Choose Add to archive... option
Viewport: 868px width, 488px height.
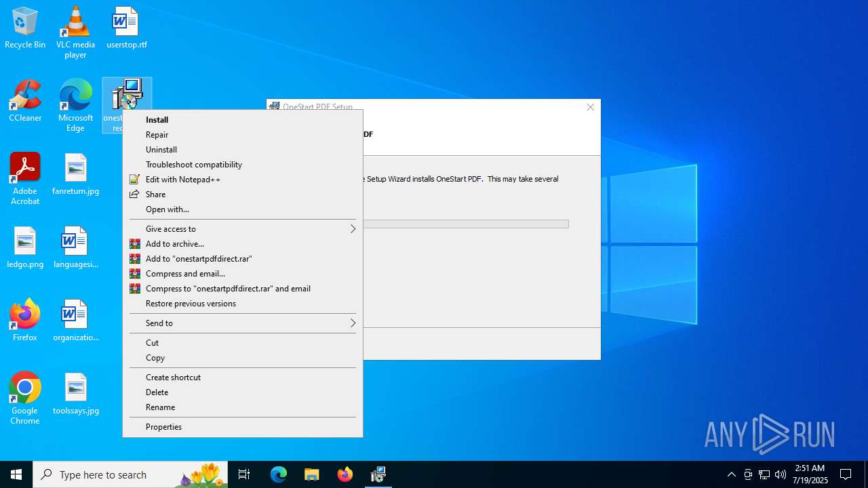pyautogui.click(x=243, y=244)
